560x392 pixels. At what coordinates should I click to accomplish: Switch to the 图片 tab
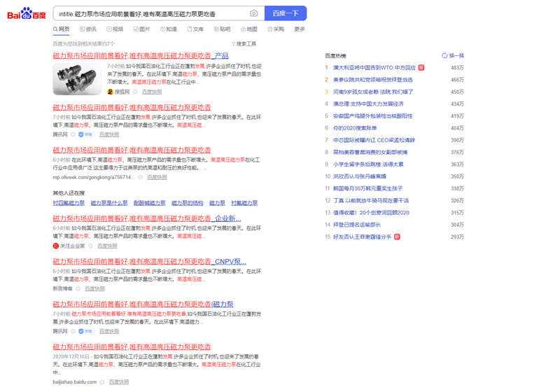[x=141, y=29]
